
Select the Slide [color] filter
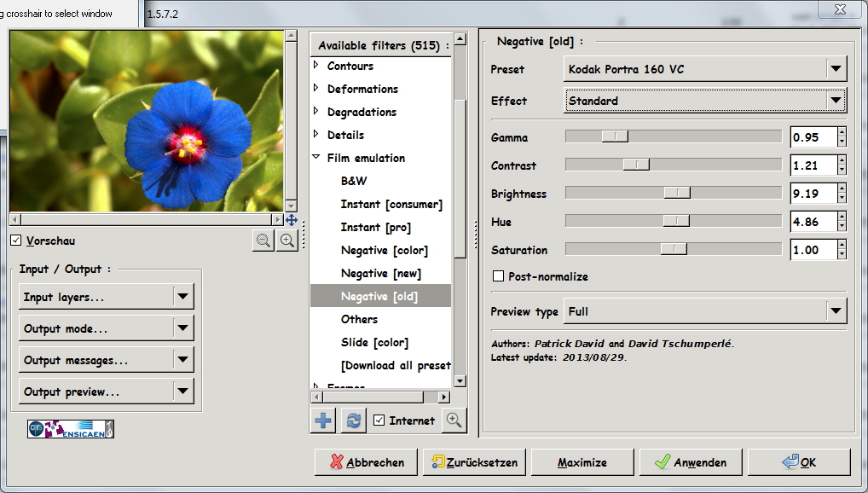click(x=375, y=342)
